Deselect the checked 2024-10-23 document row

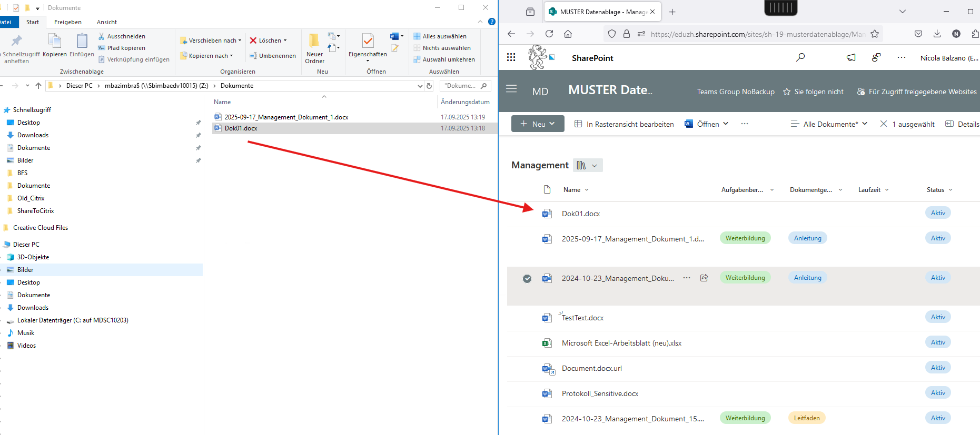pos(527,278)
